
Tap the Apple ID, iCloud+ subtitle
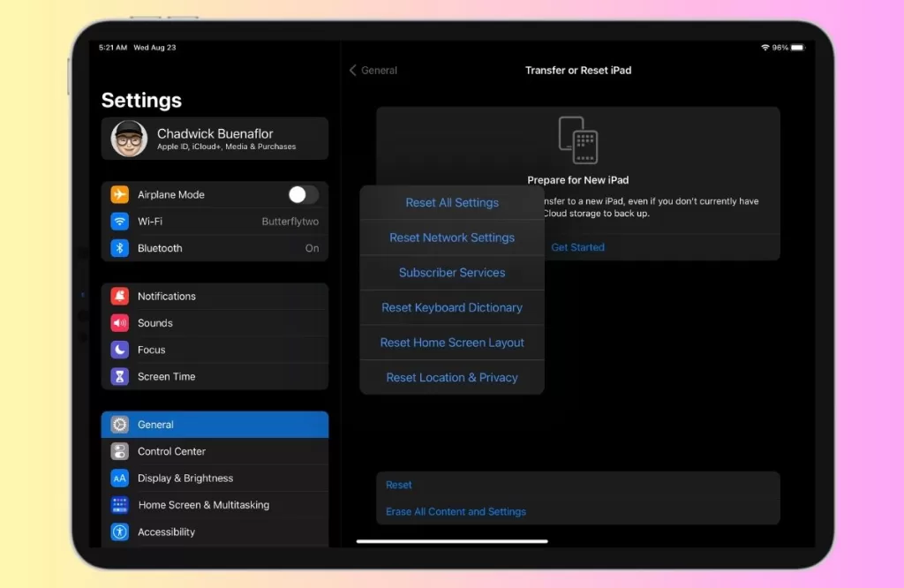[x=227, y=147]
